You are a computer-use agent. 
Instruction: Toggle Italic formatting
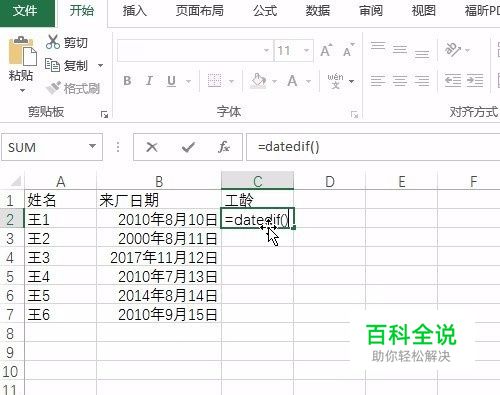[149, 81]
